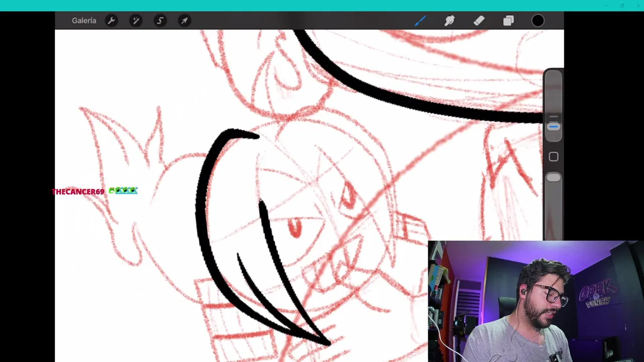The width and height of the screenshot is (644, 362).
Task: Restore down the window
Action: click(622, 6)
